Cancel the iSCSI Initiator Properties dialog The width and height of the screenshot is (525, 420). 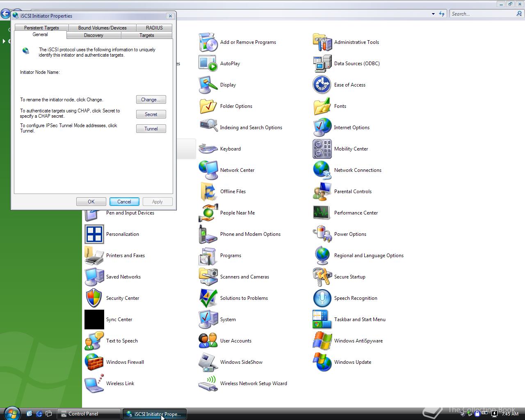click(124, 202)
